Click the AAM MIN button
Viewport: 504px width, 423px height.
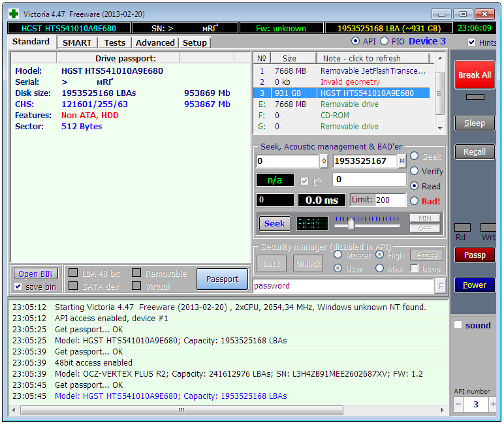tap(424, 218)
